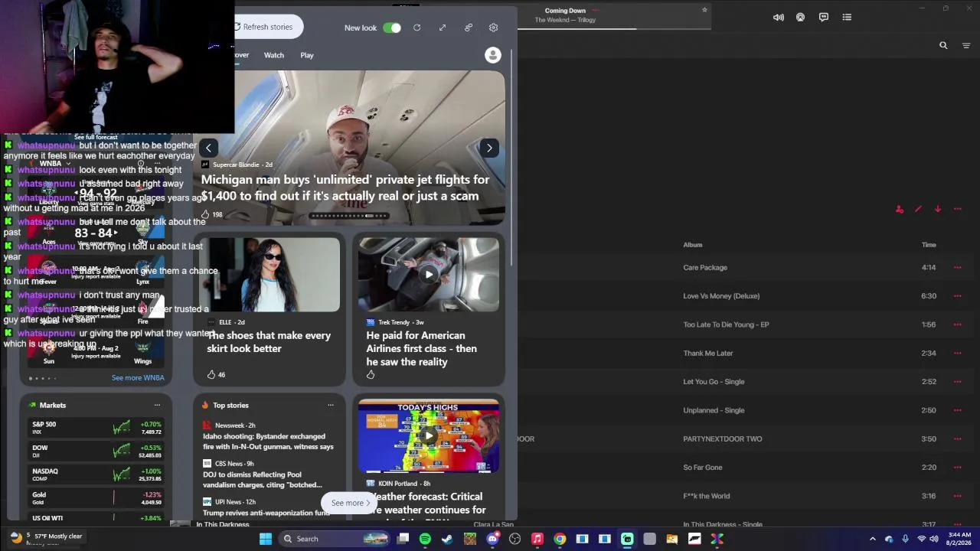Expand the widgets panel to full view

coord(443,28)
